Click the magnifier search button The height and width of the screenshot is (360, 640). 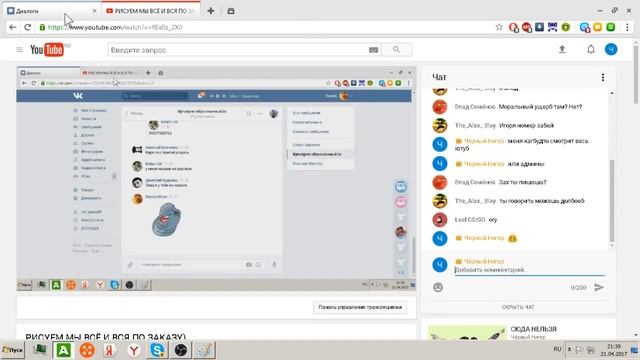396,49
